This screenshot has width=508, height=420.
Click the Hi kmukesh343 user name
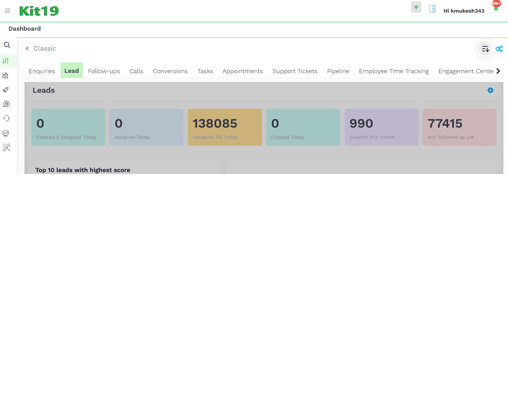pos(464,11)
